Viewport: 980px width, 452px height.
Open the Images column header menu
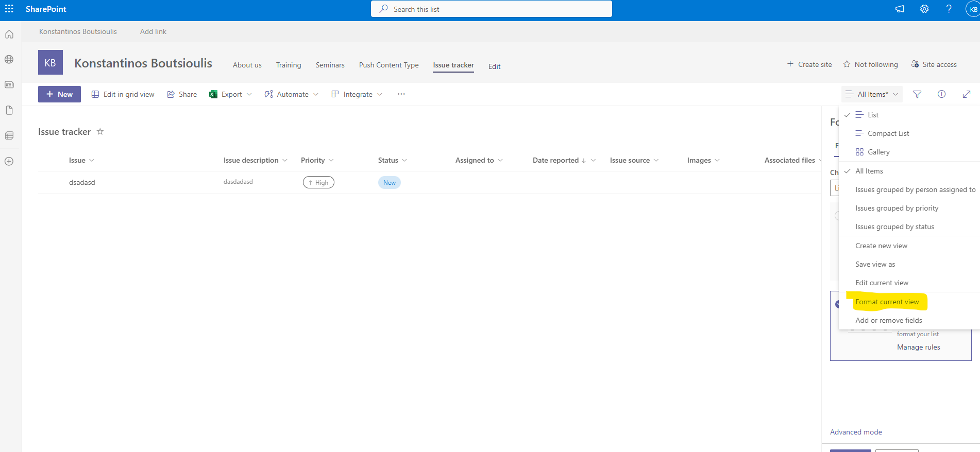coord(703,160)
